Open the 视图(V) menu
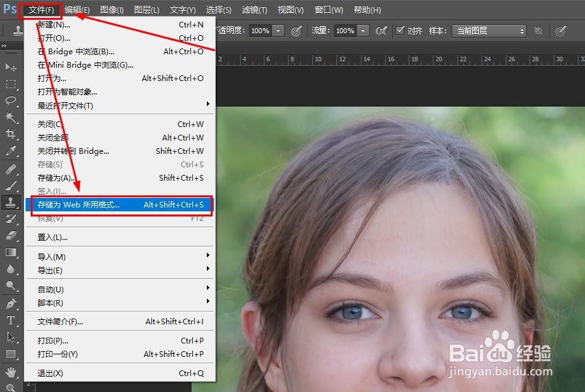Viewport: 585px width, 392px height. coord(291,10)
